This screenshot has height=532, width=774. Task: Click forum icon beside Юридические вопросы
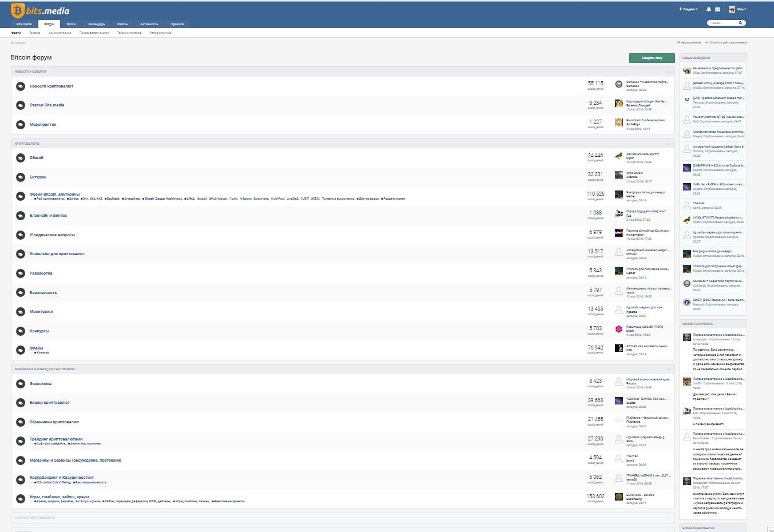point(21,235)
